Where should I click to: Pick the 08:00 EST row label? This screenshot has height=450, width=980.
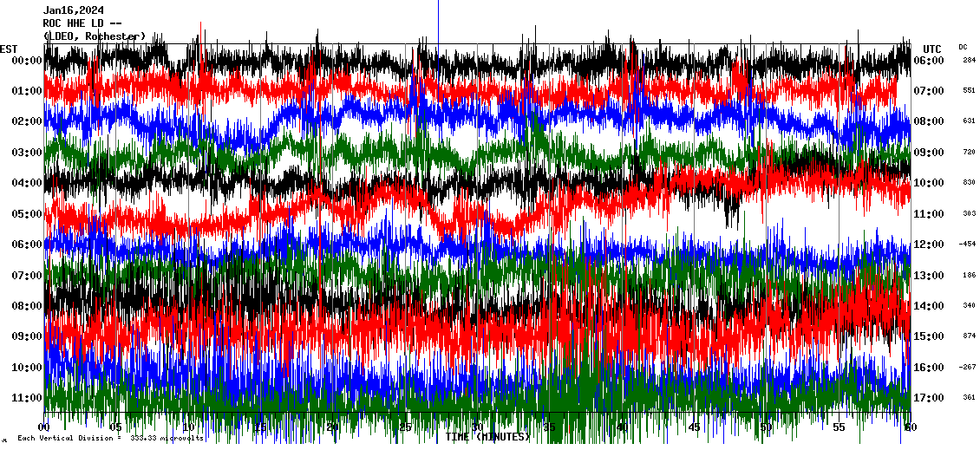point(26,305)
